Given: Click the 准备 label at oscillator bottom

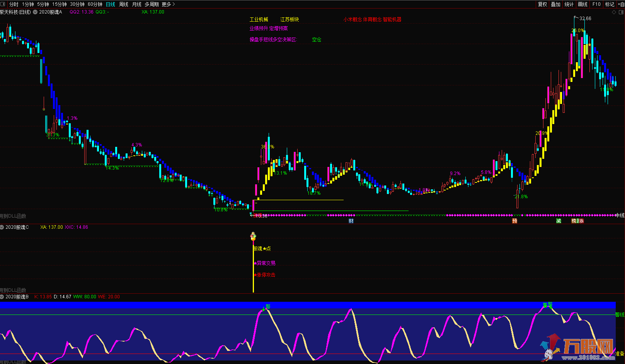Looking at the screenshot, I should click(x=620, y=354).
